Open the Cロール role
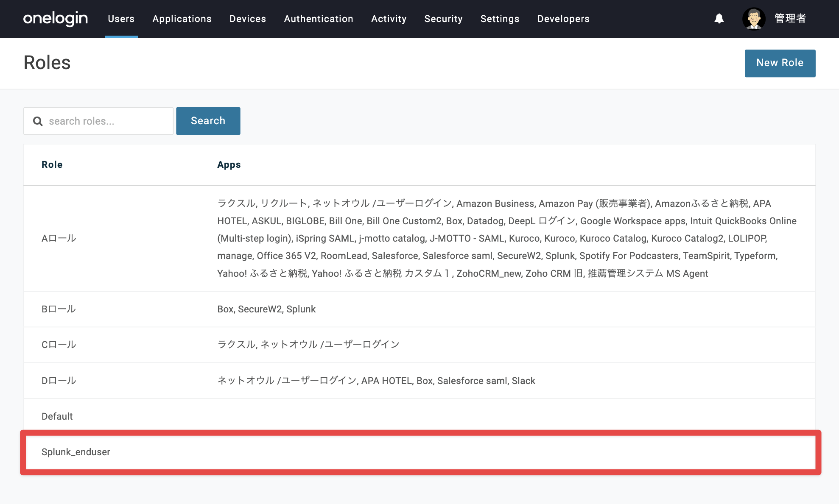The height and width of the screenshot is (504, 839). click(x=59, y=345)
